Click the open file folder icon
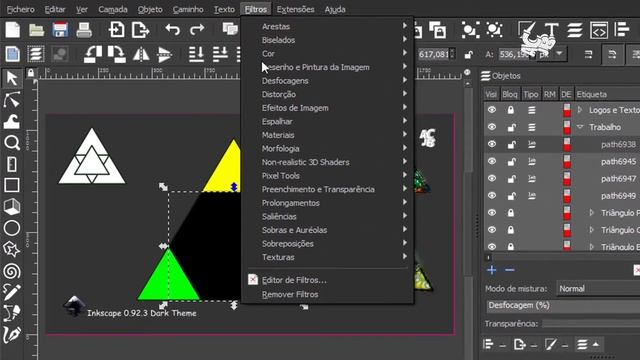 pos(36,30)
